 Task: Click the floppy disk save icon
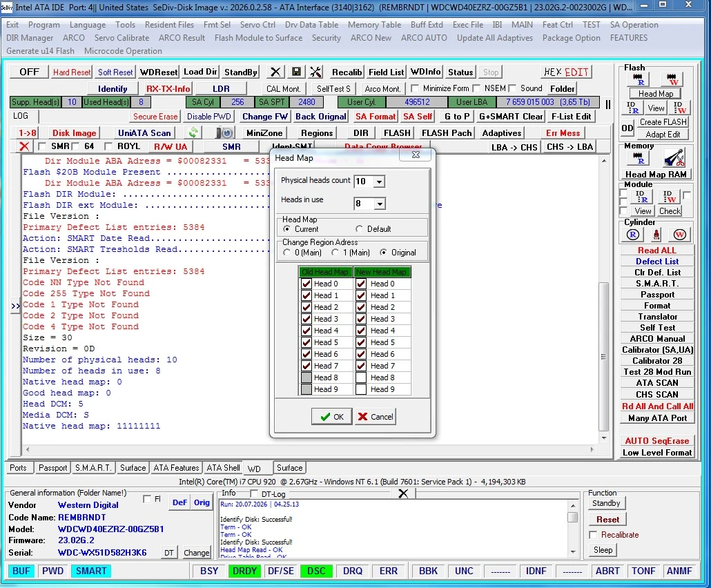296,72
